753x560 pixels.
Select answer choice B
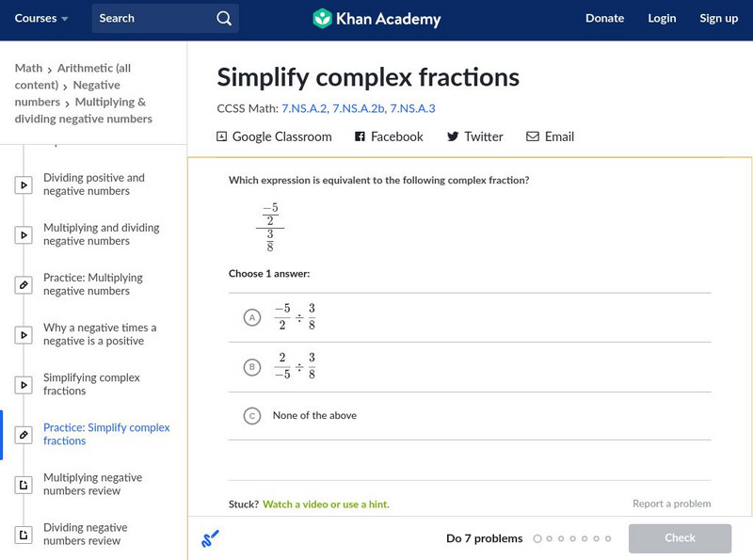(251, 367)
